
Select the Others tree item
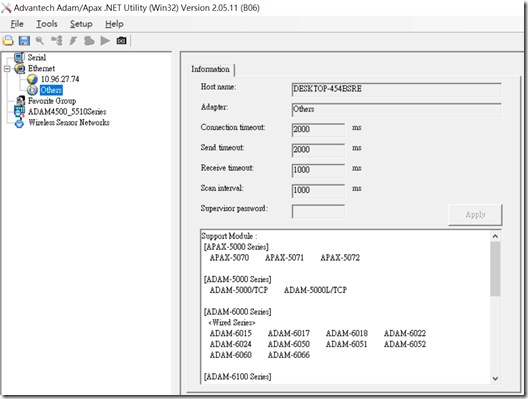(51, 90)
